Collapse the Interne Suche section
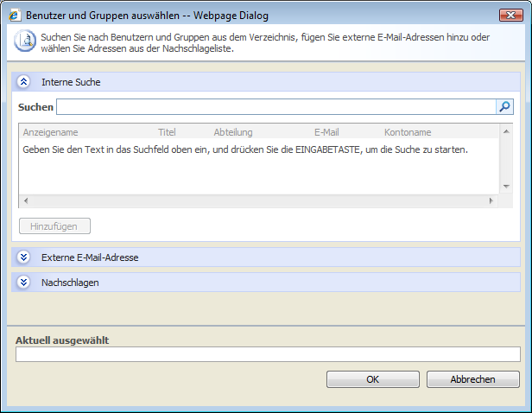This screenshot has height=413, width=532. click(x=24, y=82)
